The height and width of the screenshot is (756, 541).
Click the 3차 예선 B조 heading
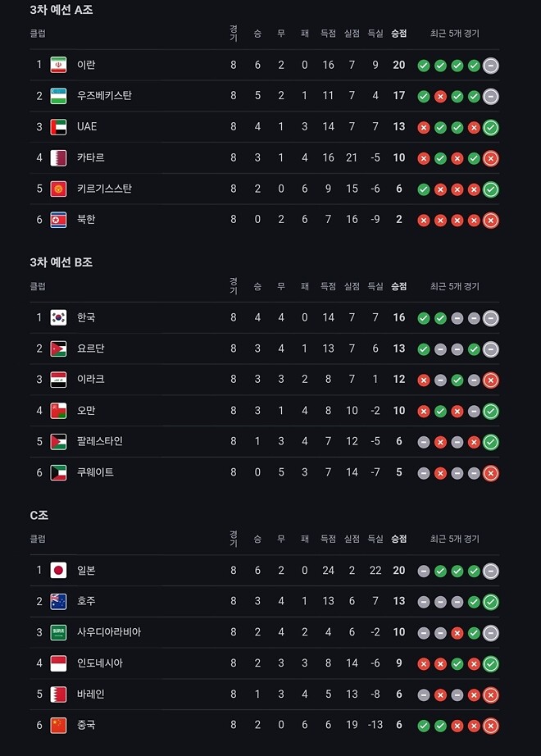coord(61,262)
